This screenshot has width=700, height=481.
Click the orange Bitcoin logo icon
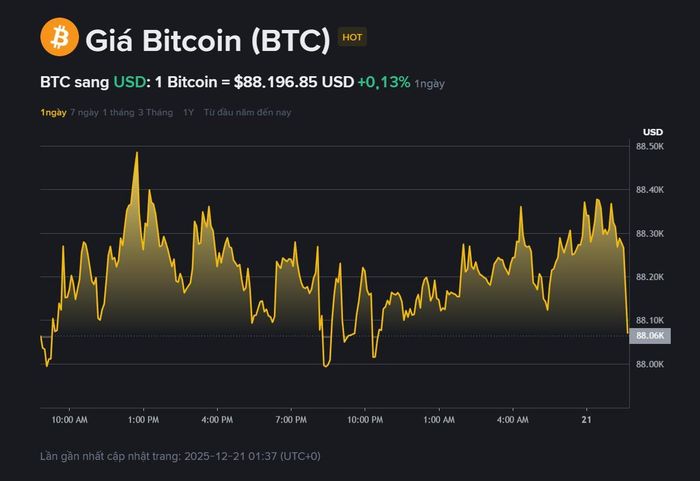(59, 38)
